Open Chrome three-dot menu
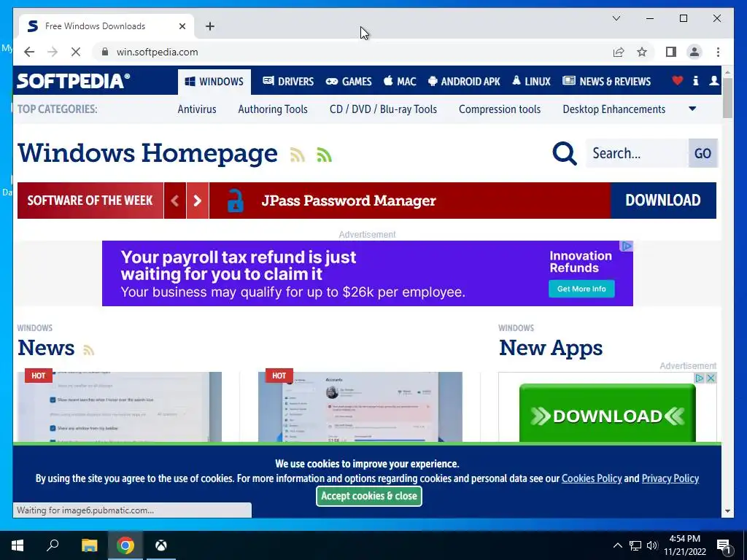747x560 pixels. pos(718,52)
